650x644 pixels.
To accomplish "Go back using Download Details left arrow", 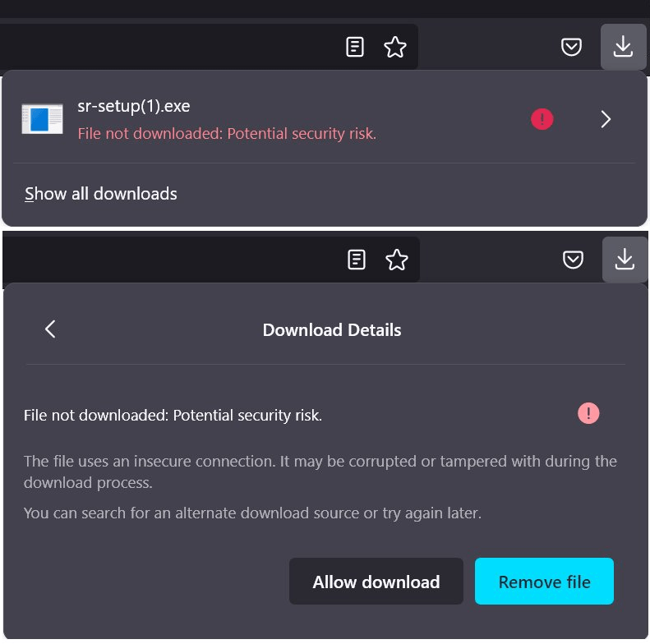I will (50, 329).
